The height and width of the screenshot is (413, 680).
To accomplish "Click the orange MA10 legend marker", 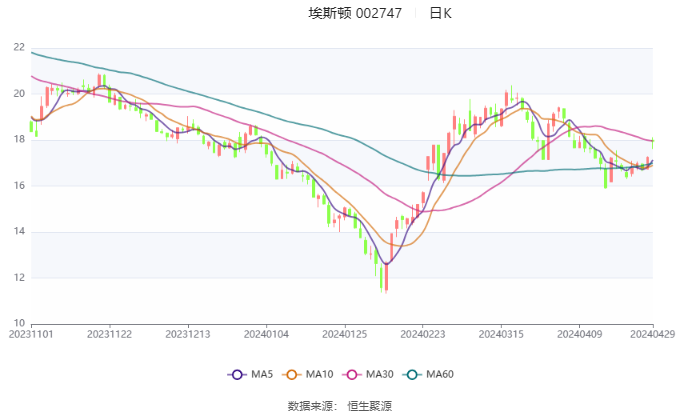I will (295, 374).
